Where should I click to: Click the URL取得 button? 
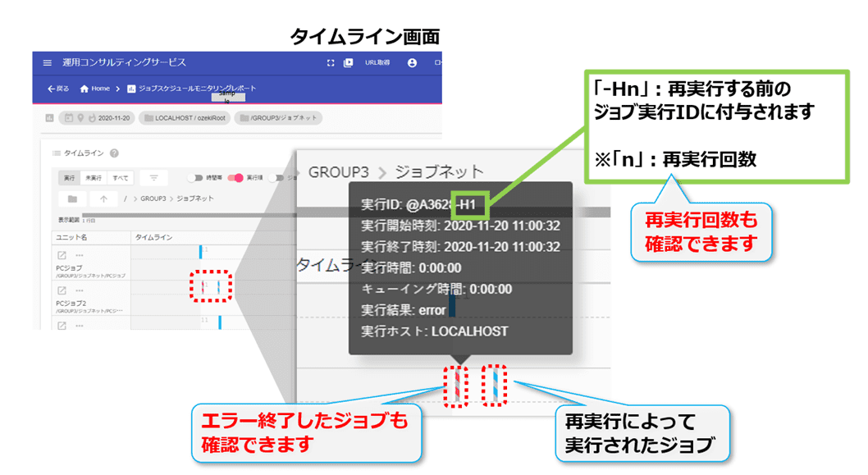click(x=377, y=63)
